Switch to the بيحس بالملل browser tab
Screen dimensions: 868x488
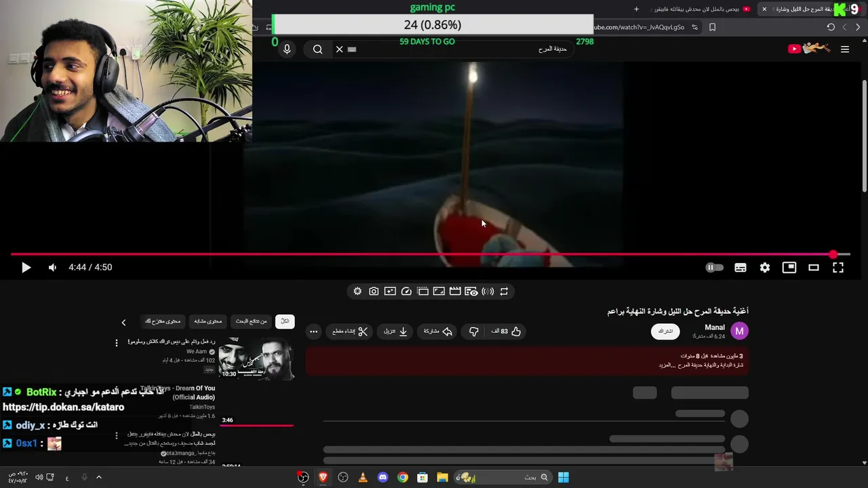coord(701,9)
